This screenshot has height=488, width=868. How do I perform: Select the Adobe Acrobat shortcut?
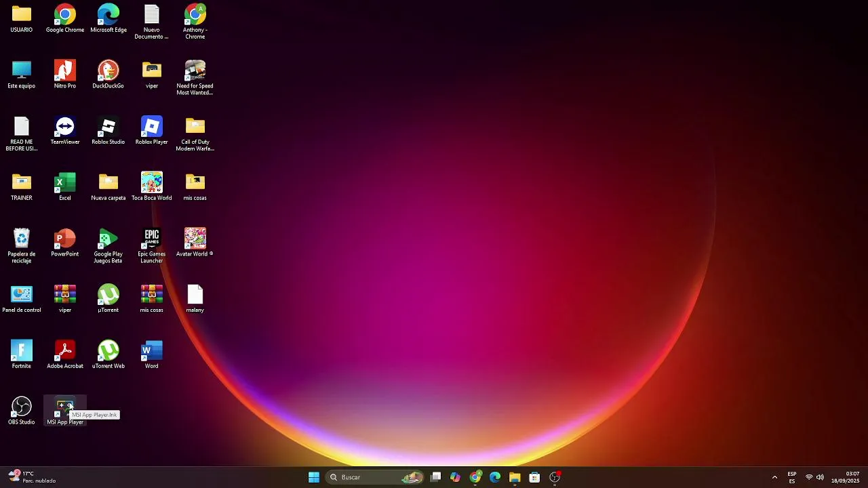[65, 355]
